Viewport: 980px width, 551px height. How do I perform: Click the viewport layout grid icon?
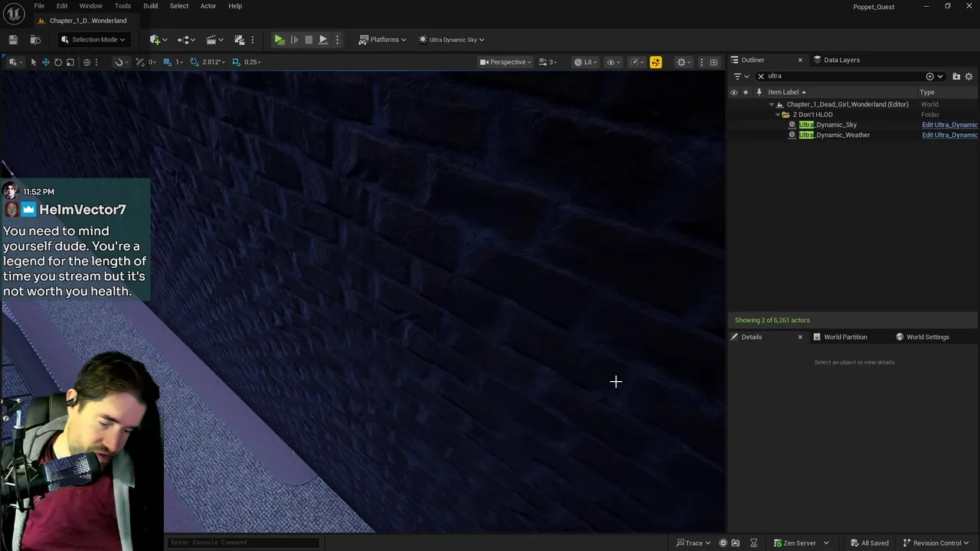coord(714,62)
